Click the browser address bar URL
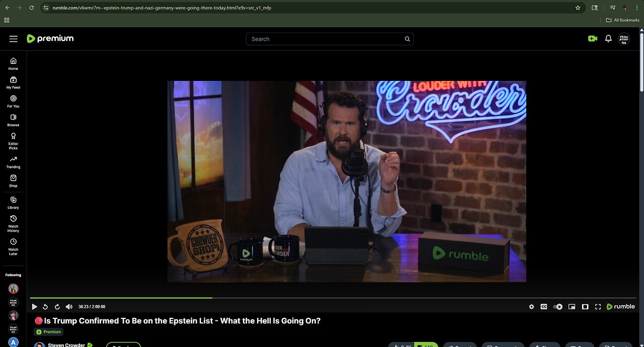 (x=162, y=8)
